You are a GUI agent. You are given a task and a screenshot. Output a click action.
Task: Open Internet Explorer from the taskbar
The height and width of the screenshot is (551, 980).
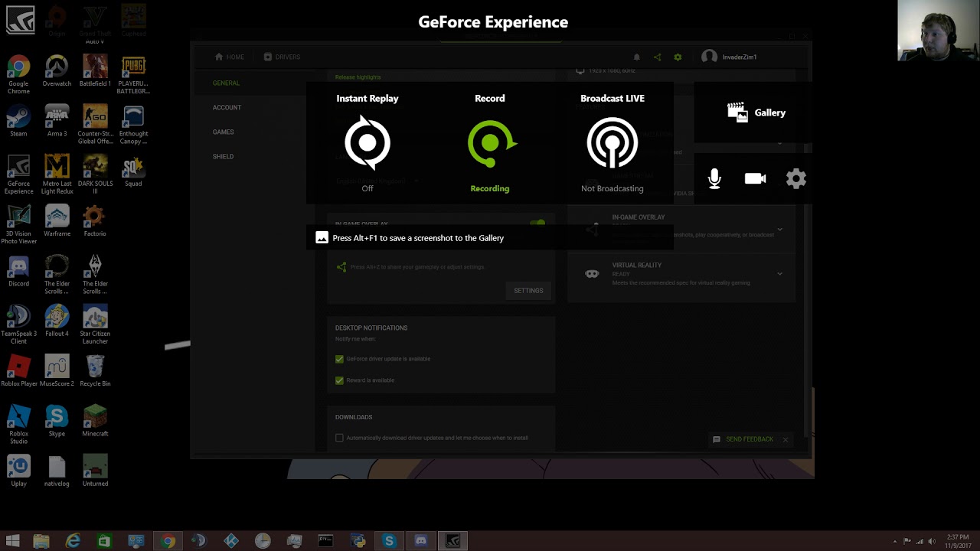73,541
